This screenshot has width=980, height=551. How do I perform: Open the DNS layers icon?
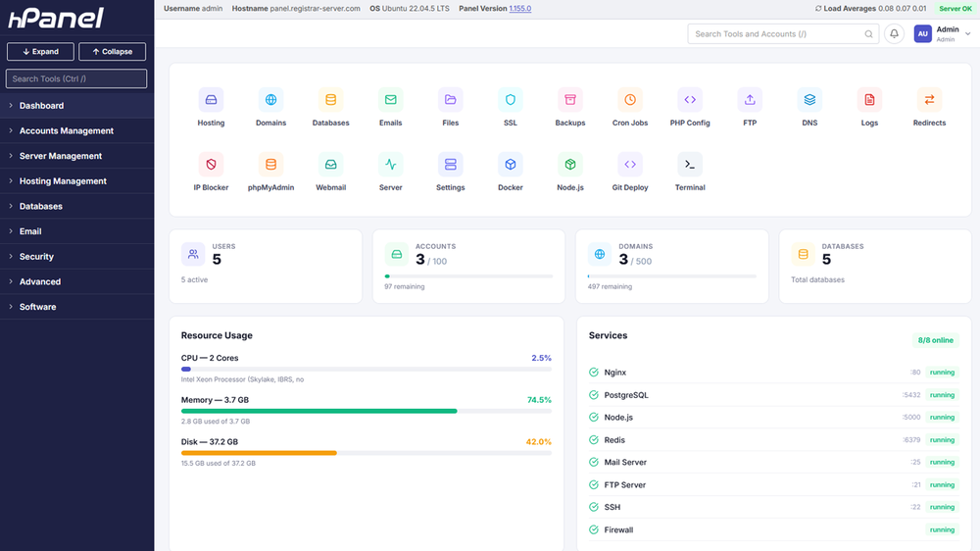click(809, 100)
